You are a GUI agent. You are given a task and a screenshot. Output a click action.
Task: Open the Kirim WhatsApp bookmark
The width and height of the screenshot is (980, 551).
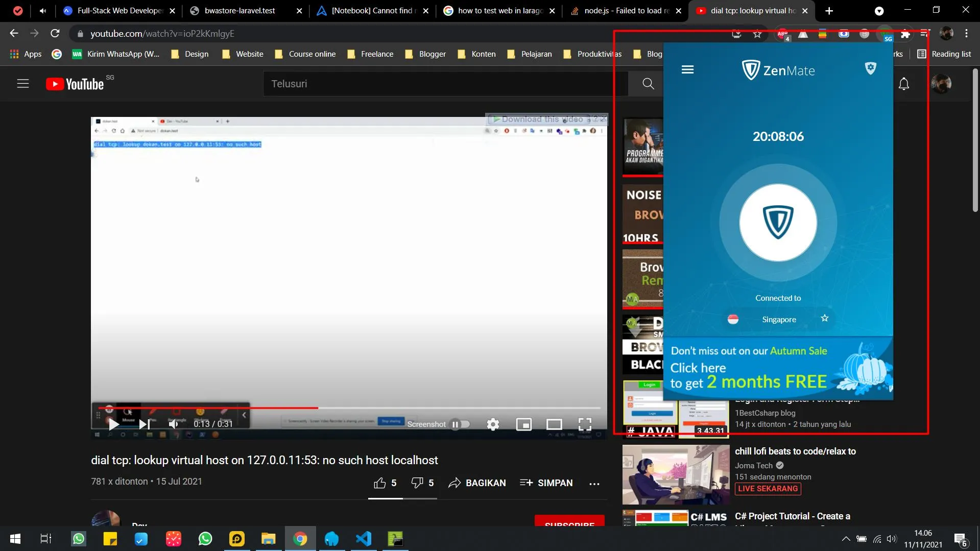click(x=116, y=54)
